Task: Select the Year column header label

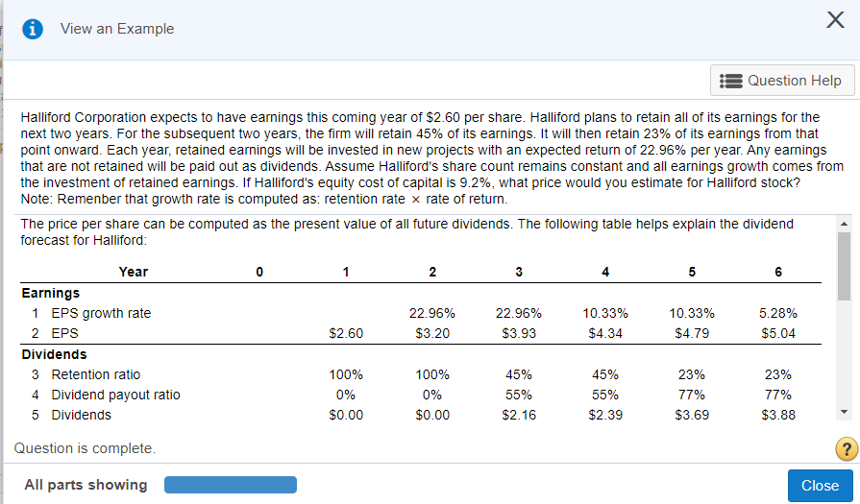Action: pyautogui.click(x=134, y=272)
